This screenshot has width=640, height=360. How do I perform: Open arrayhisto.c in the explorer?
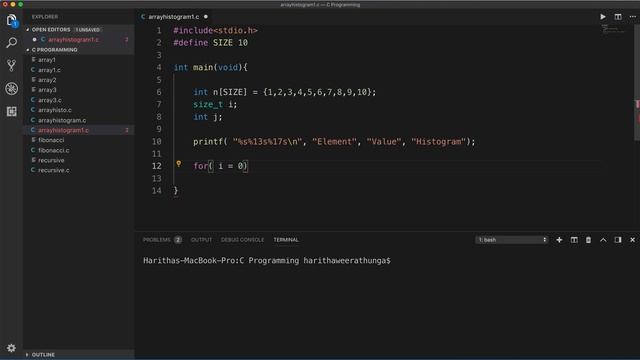(55, 110)
